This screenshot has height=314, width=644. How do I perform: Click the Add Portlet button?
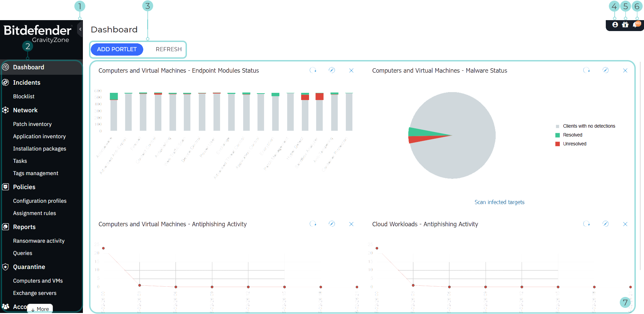click(x=117, y=49)
